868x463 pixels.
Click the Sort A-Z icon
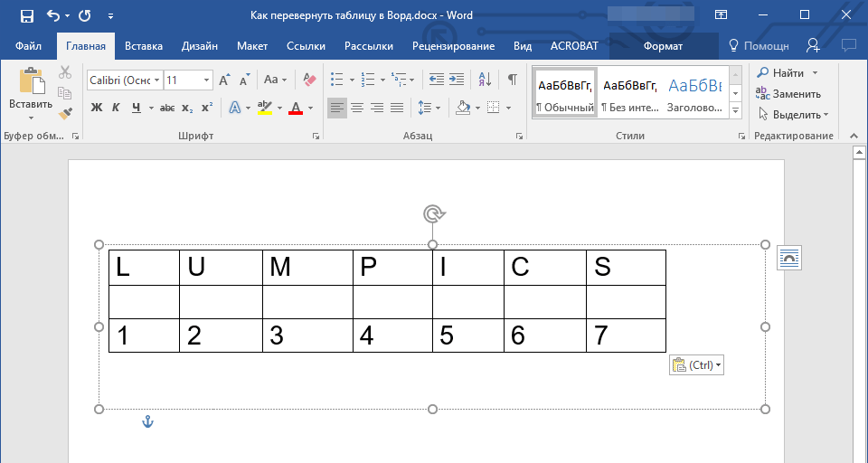tap(485, 80)
